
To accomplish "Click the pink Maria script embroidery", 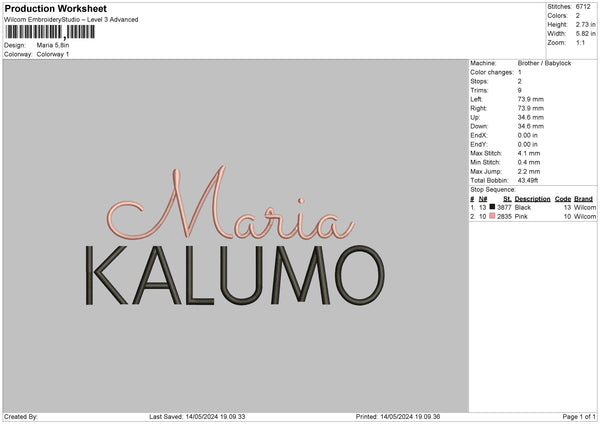I will 231,204.
